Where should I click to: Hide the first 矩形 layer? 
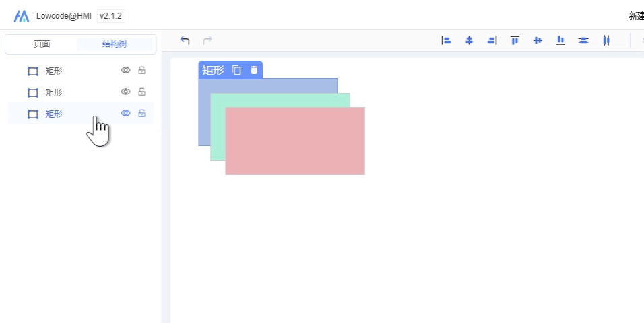125,70
